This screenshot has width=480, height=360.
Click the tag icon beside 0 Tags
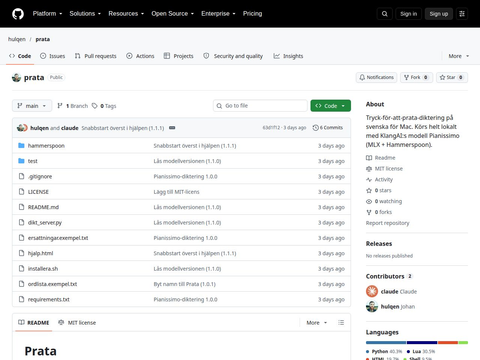[95, 106]
